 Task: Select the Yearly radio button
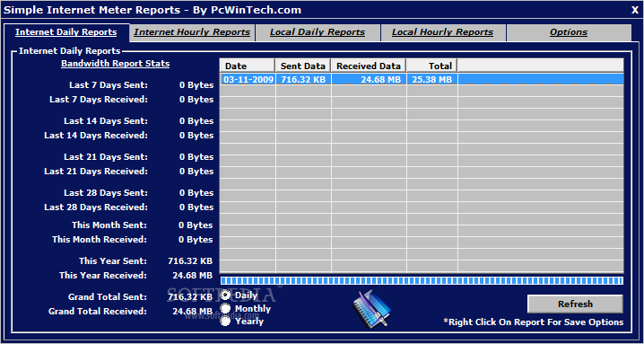pos(226,322)
